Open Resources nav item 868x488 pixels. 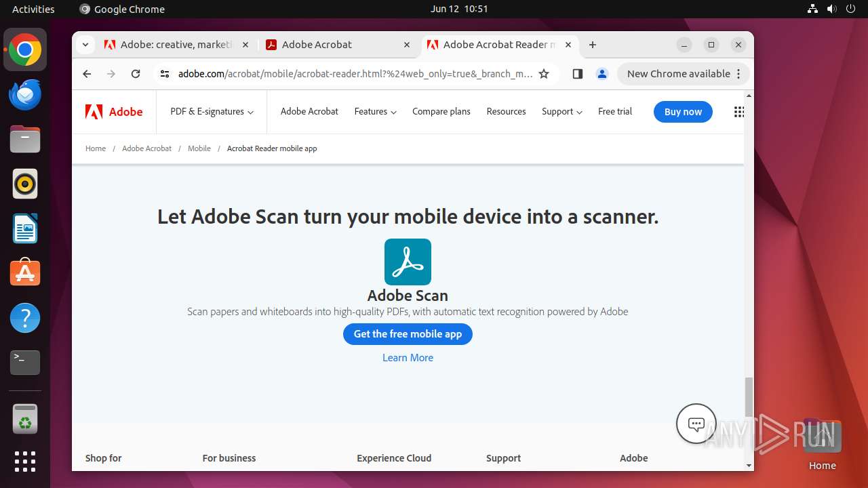506,112
